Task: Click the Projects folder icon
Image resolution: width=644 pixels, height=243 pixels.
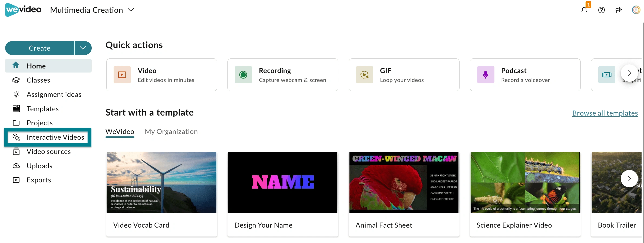Action: [x=16, y=123]
